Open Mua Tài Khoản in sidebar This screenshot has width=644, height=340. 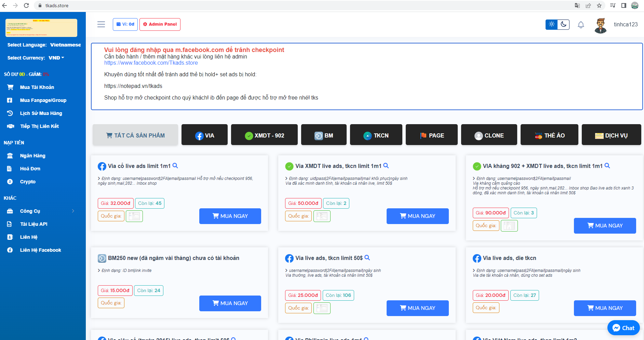click(x=37, y=87)
